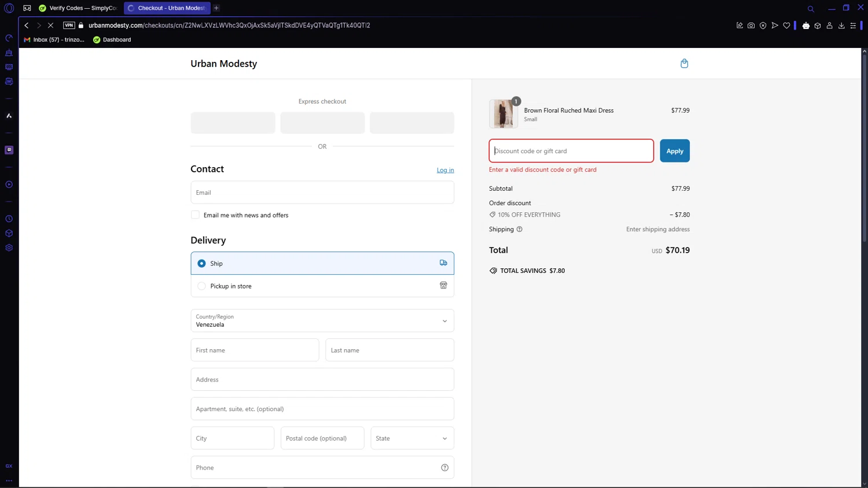This screenshot has height=488, width=868.
Task: Focus the Apartment, suite field
Action: pos(322,409)
